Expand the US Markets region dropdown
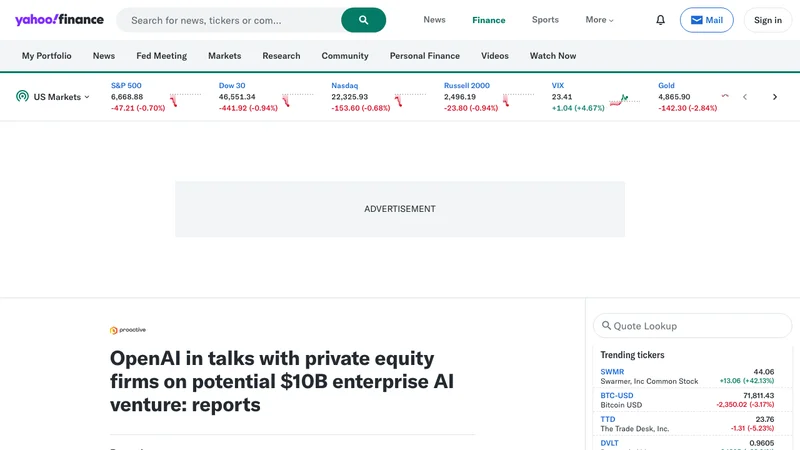The height and width of the screenshot is (450, 800). tap(62, 96)
